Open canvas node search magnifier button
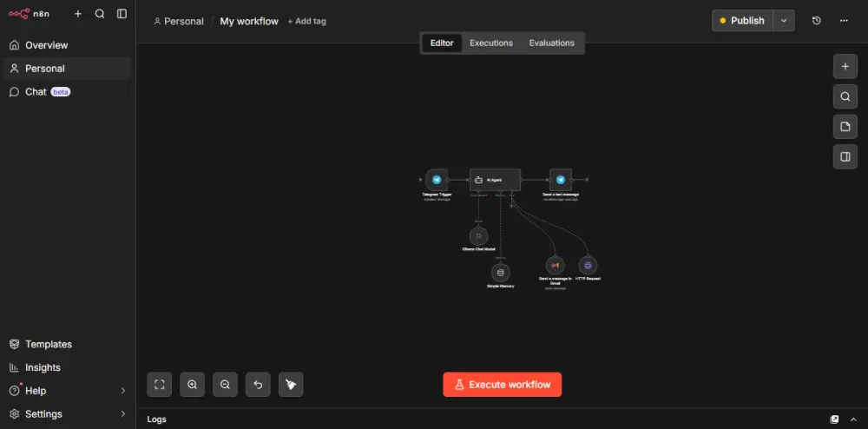The height and width of the screenshot is (429, 868). pos(845,96)
